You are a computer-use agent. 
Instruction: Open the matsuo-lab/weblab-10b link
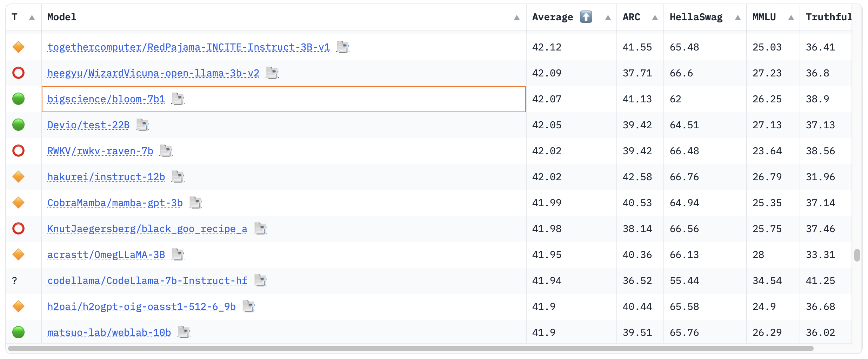[x=109, y=333]
